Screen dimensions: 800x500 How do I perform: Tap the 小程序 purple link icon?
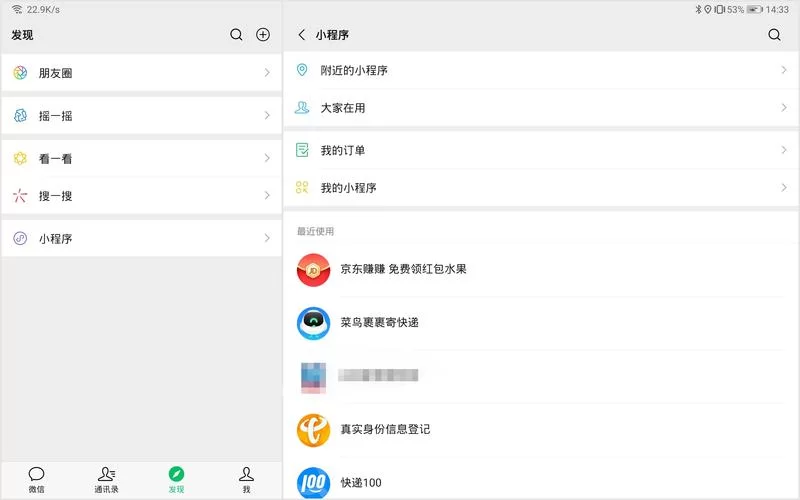point(20,238)
